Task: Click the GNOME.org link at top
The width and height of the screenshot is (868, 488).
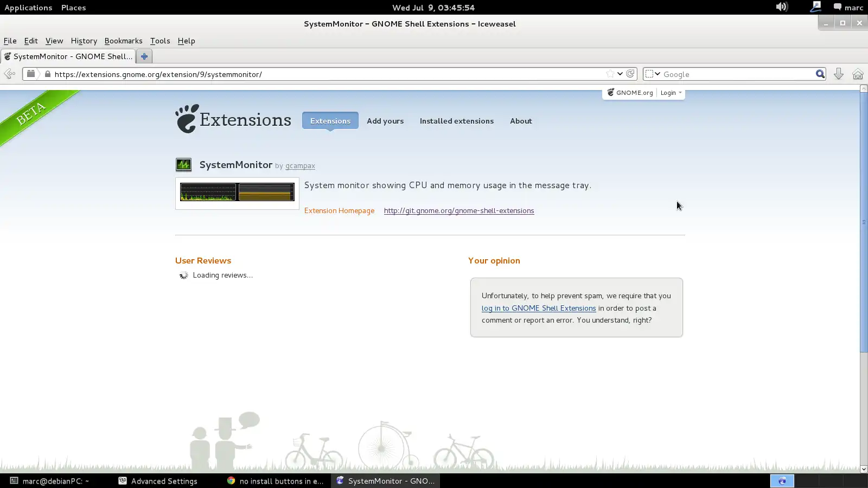Action: tap(630, 93)
